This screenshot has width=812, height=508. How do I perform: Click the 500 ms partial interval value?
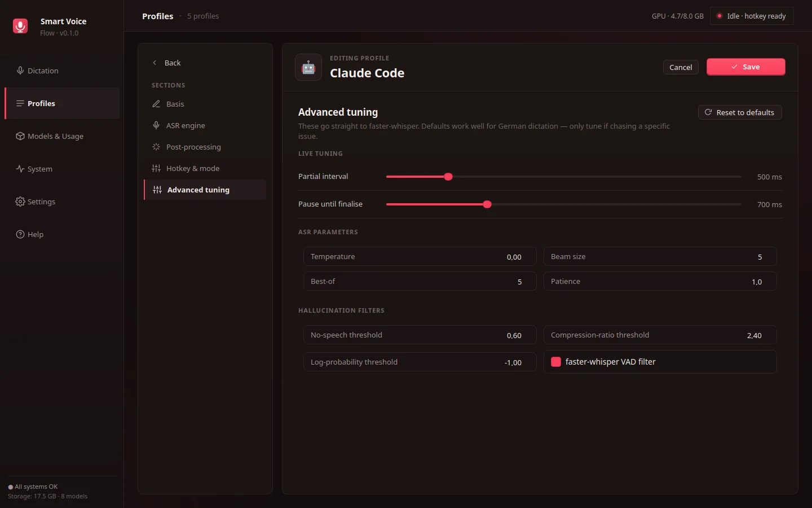(769, 177)
